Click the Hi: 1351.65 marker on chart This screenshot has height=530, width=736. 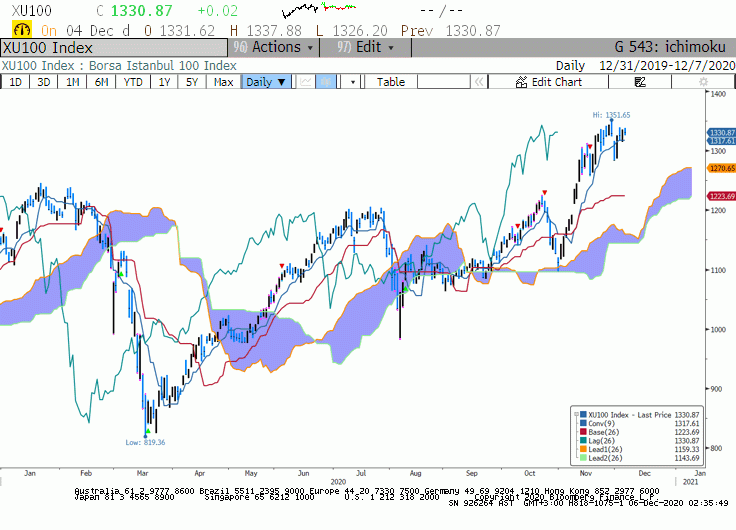[x=611, y=115]
